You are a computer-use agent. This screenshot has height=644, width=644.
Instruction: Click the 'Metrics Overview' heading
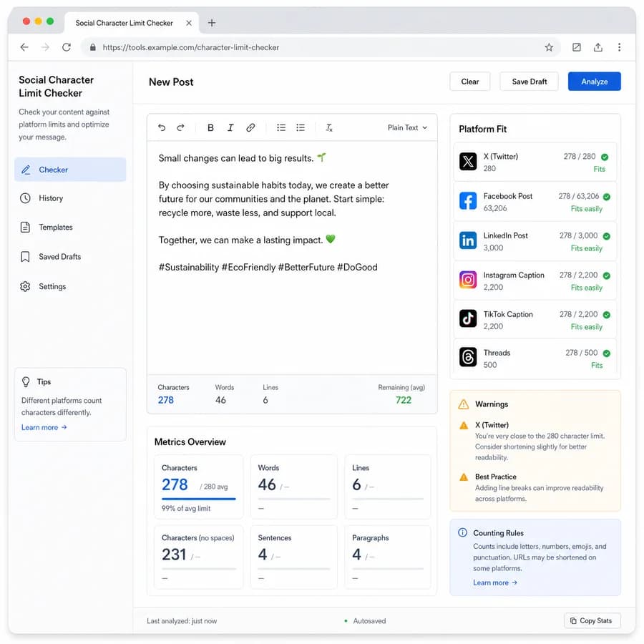click(x=190, y=442)
